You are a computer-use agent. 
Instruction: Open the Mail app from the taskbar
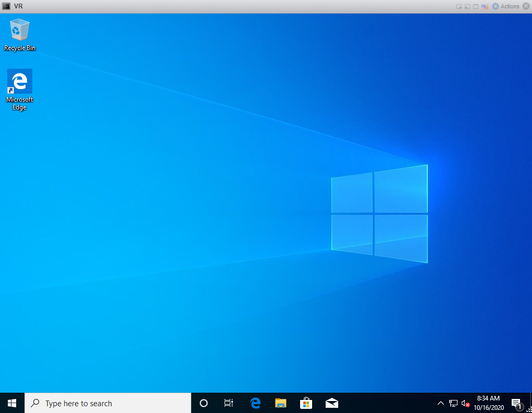tap(332, 403)
